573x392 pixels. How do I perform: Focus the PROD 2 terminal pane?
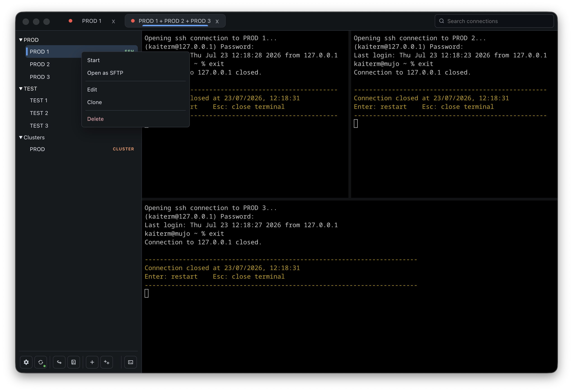coord(454,114)
